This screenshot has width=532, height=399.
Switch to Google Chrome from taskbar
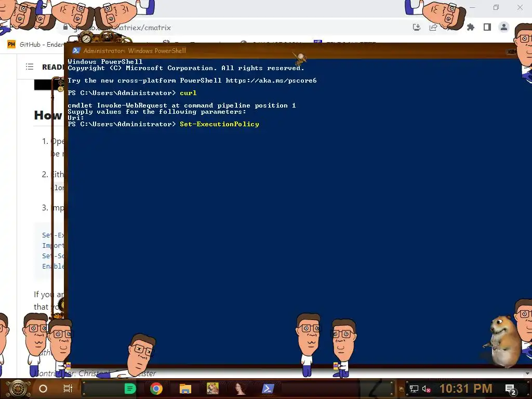click(x=156, y=389)
